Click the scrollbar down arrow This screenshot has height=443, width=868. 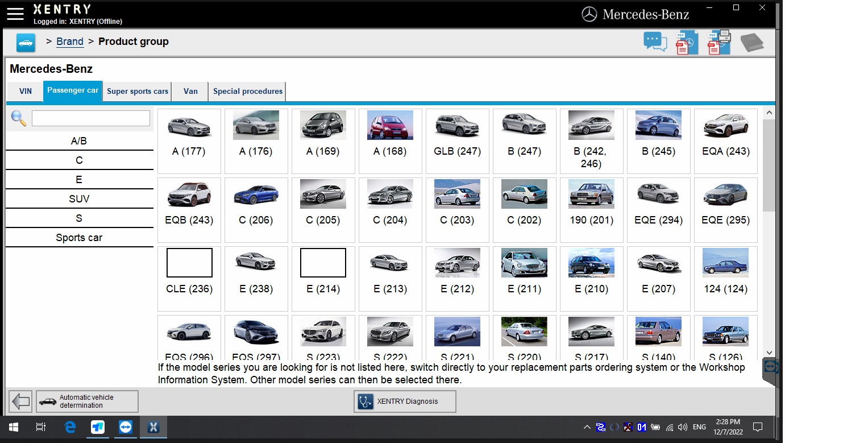tap(769, 353)
